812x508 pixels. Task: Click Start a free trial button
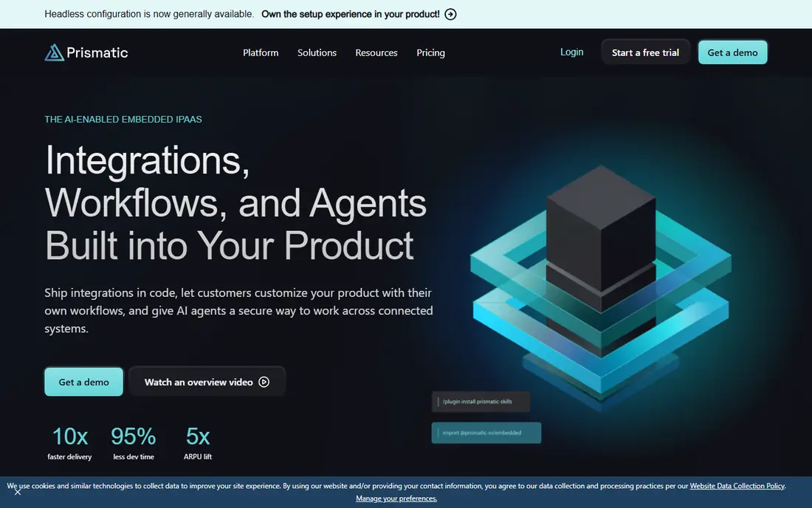point(645,52)
